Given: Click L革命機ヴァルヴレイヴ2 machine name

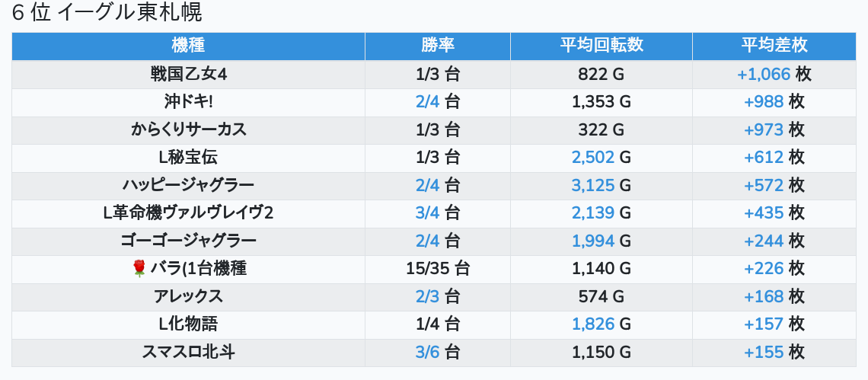Looking at the screenshot, I should point(189,212).
